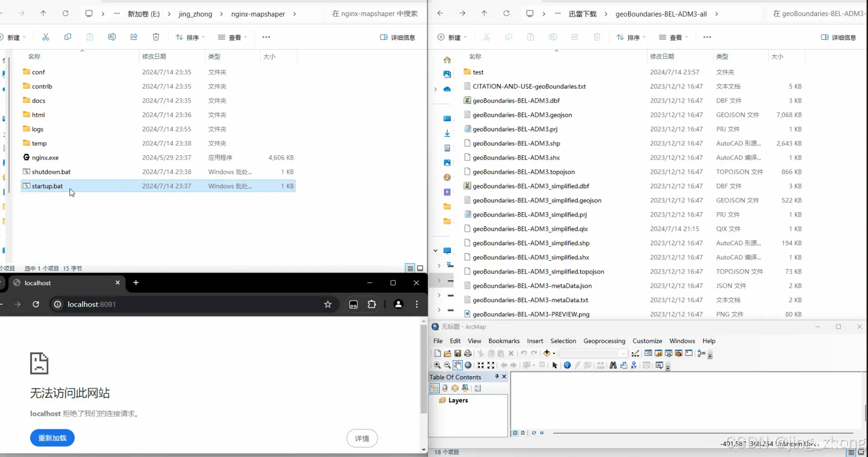868x457 pixels.
Task: Click the Fixed Zoom In icon in ArcMap
Action: tap(481, 365)
